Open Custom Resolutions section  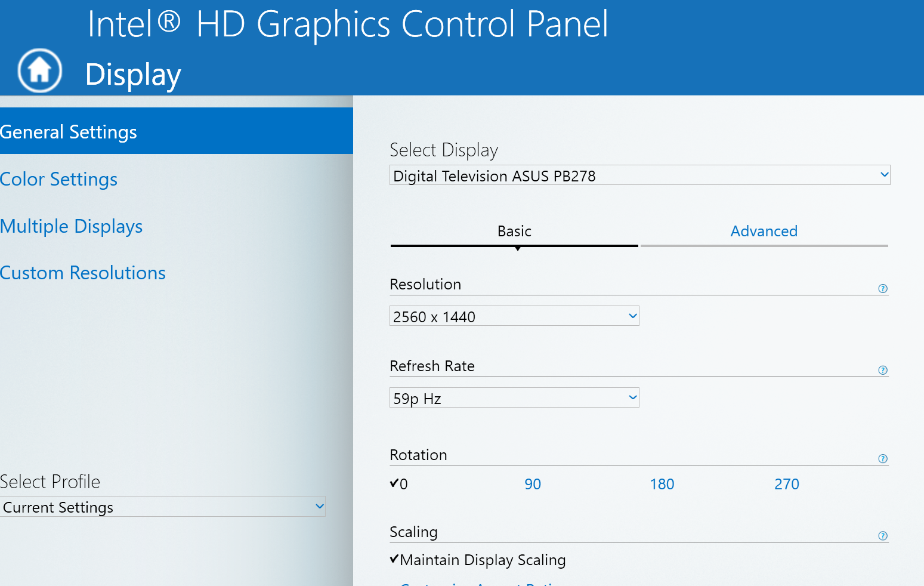[83, 273]
